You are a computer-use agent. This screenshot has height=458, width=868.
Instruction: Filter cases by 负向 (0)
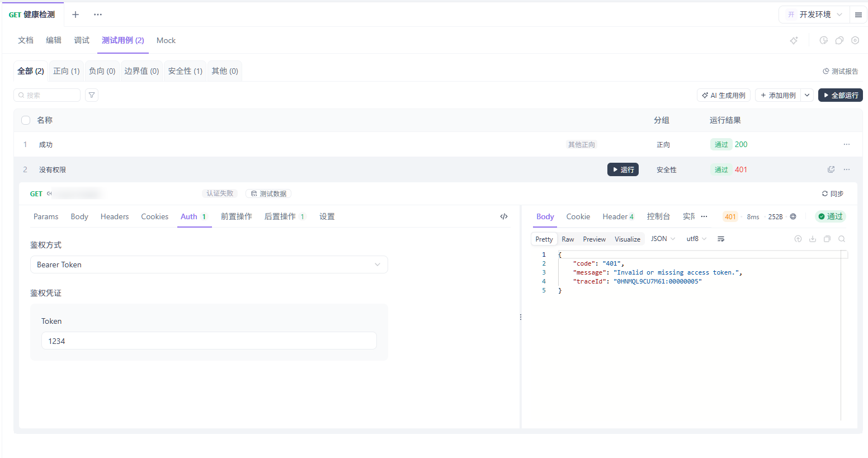tap(102, 71)
